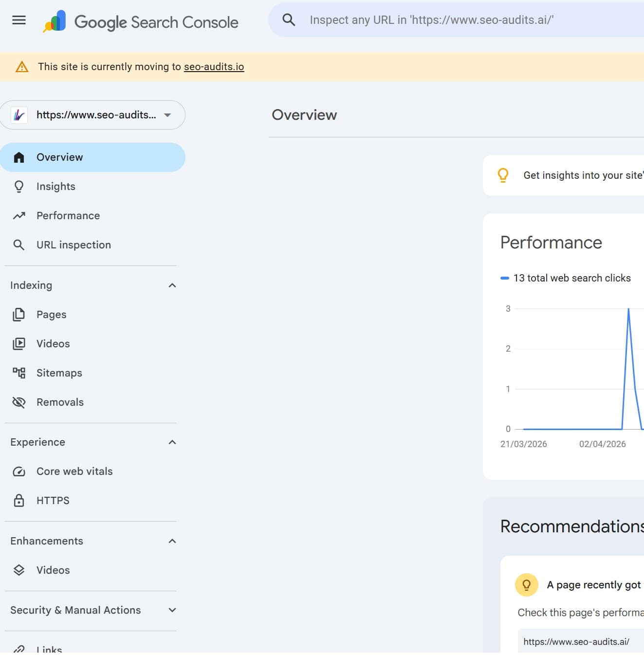
Task: Click the clicks peak on the chart
Action: click(628, 309)
